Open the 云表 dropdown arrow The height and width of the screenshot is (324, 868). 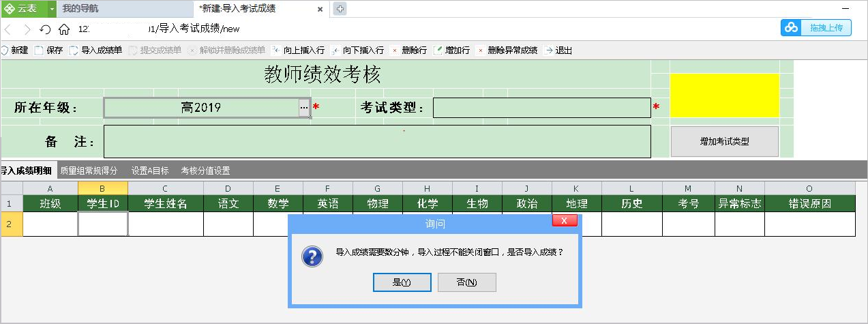[x=52, y=9]
